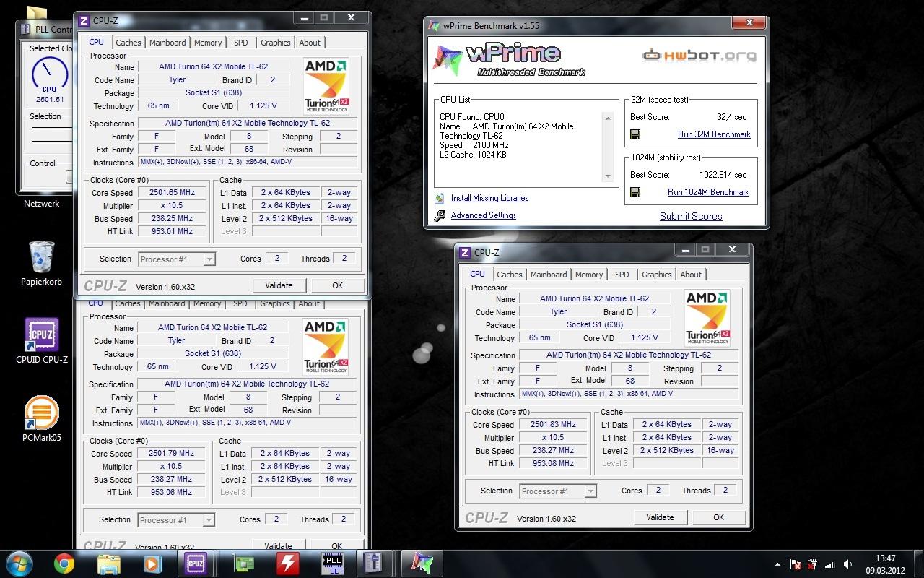924x578 pixels.
Task: Click the CPU gauge dial in PLL Control
Action: 50,74
